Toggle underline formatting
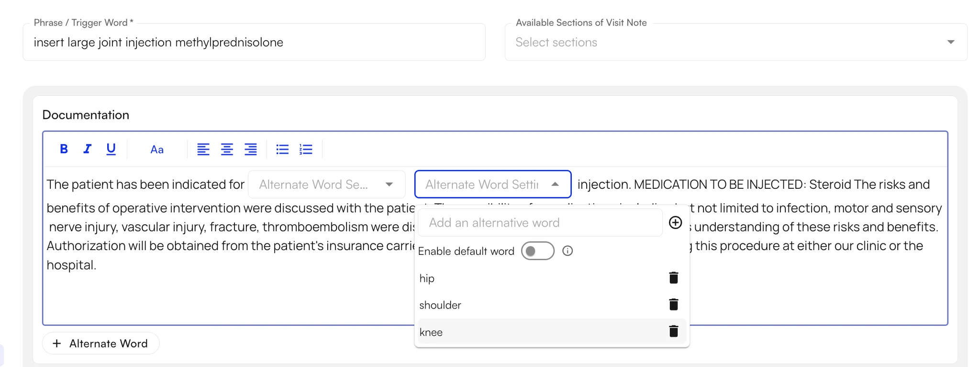The height and width of the screenshot is (367, 980). point(111,149)
